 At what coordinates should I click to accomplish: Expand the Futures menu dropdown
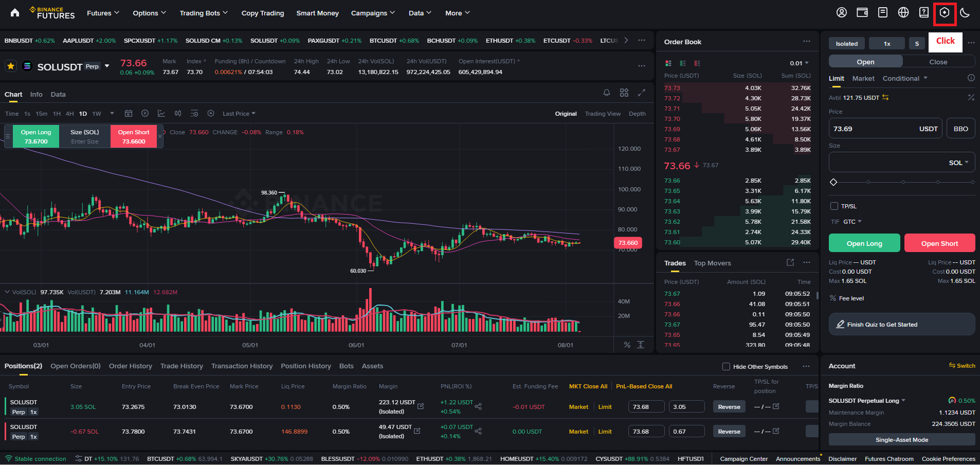pos(103,13)
